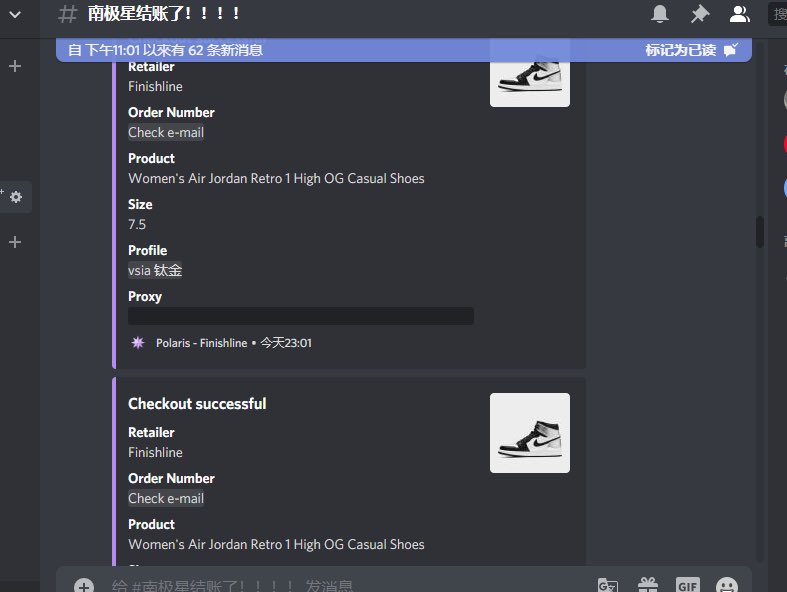Open sneaker thumbnail beside Checkout successful title
This screenshot has width=787, height=592.
(x=530, y=433)
